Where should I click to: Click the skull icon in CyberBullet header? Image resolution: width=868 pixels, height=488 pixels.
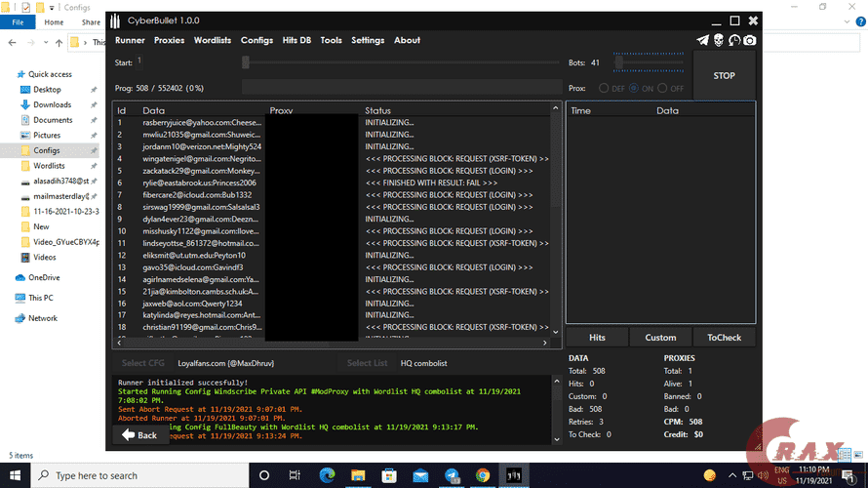coord(718,40)
